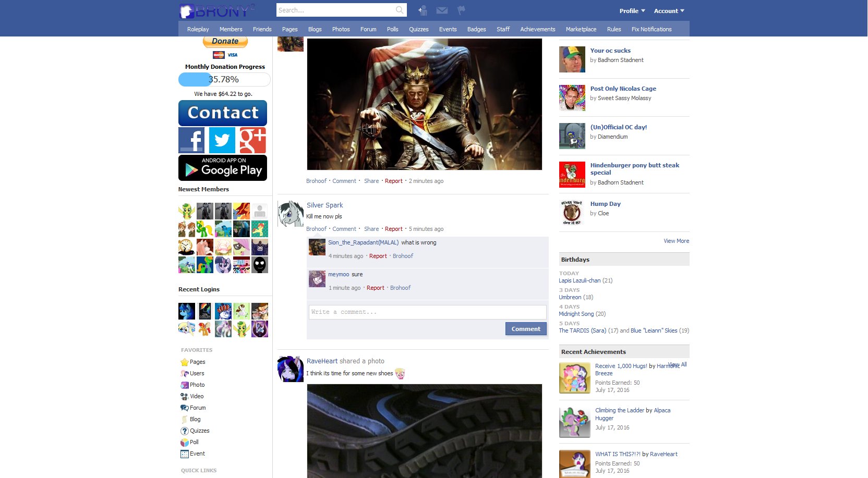Image resolution: width=868 pixels, height=478 pixels.
Task: Open Poll in Favorites sidebar
Action: click(194, 442)
